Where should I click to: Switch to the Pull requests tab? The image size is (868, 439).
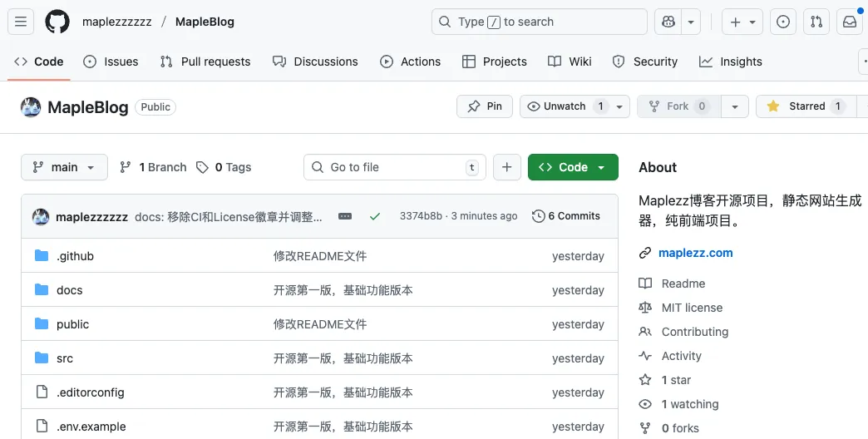click(205, 62)
